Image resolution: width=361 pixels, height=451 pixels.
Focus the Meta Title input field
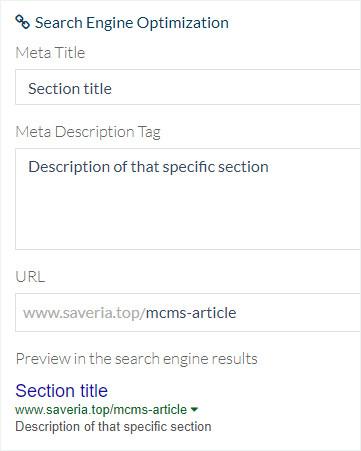pyautogui.click(x=188, y=87)
